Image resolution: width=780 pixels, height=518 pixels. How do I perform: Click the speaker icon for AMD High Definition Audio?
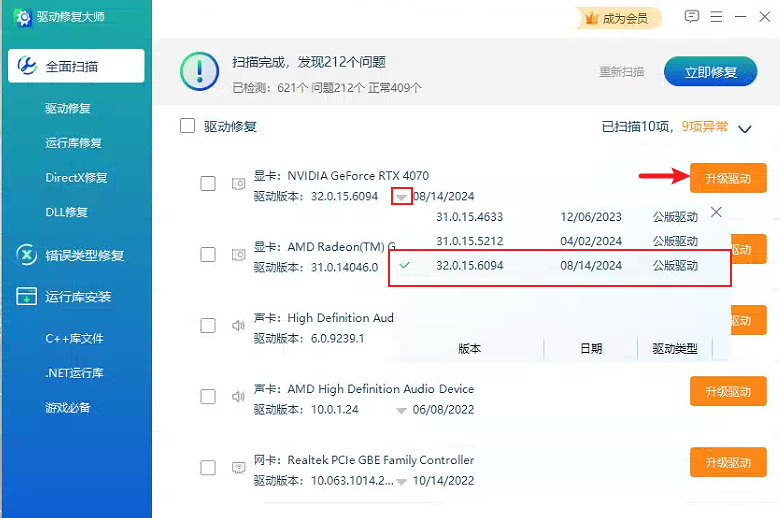click(238, 397)
